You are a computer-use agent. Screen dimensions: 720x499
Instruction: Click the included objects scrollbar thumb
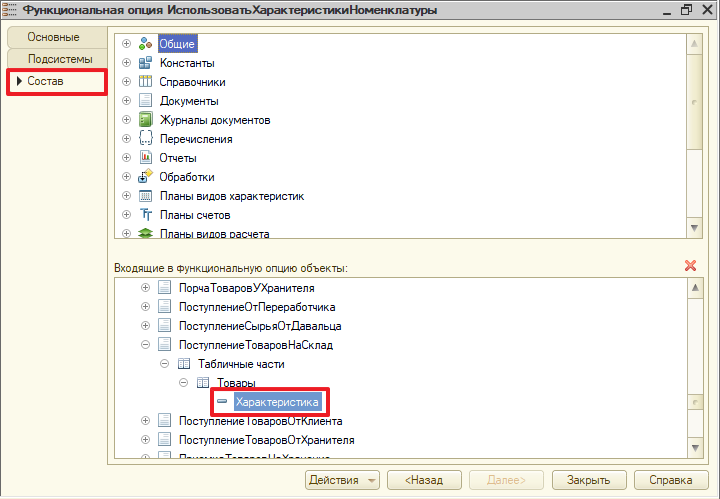coord(695,402)
